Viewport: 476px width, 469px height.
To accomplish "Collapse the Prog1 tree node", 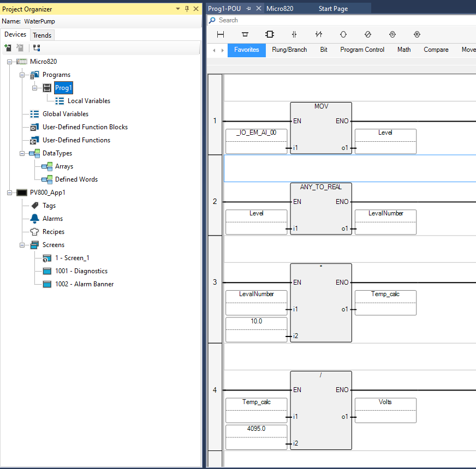I will 34,88.
